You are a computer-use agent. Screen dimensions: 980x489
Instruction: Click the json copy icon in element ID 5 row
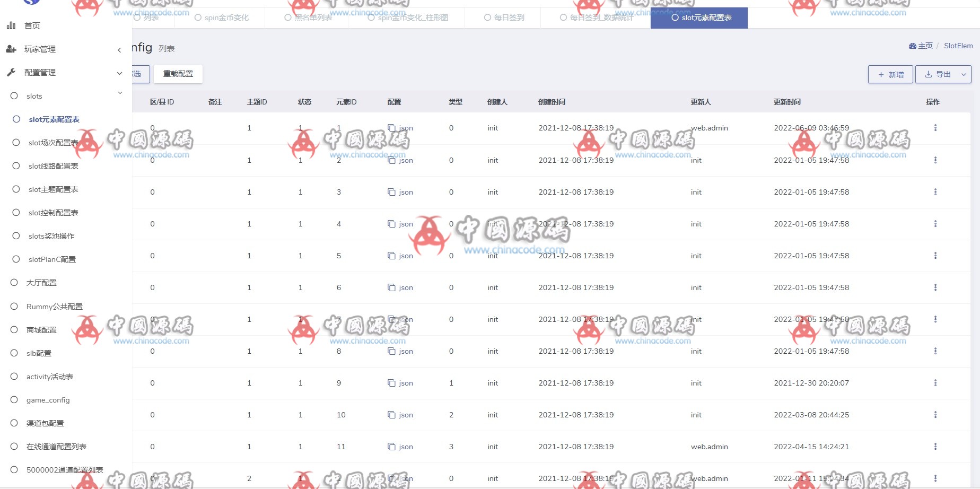(x=391, y=256)
